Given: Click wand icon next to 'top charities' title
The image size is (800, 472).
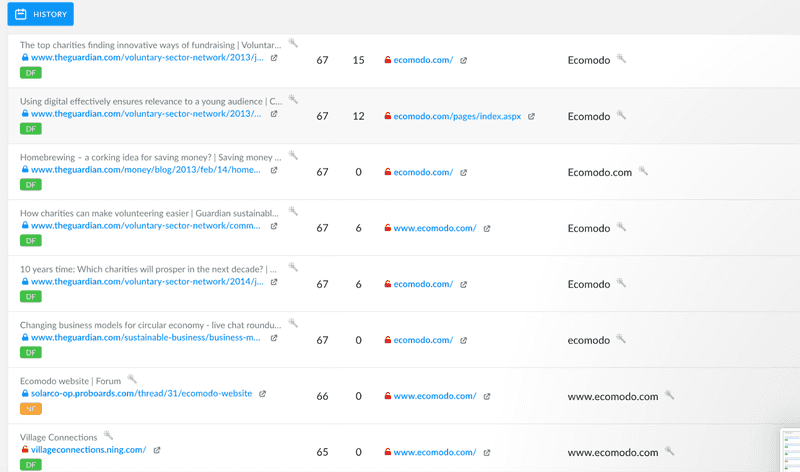Looking at the screenshot, I should point(293,43).
